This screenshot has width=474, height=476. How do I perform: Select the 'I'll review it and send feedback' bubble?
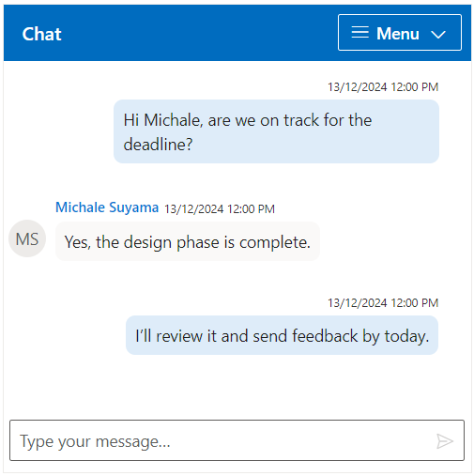[x=282, y=335]
